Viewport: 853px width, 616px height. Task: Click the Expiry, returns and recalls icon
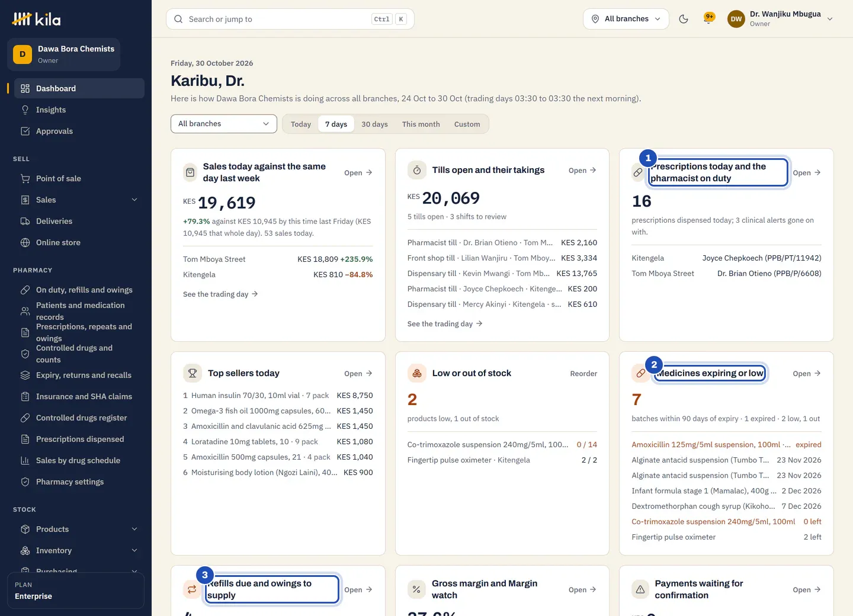point(25,375)
